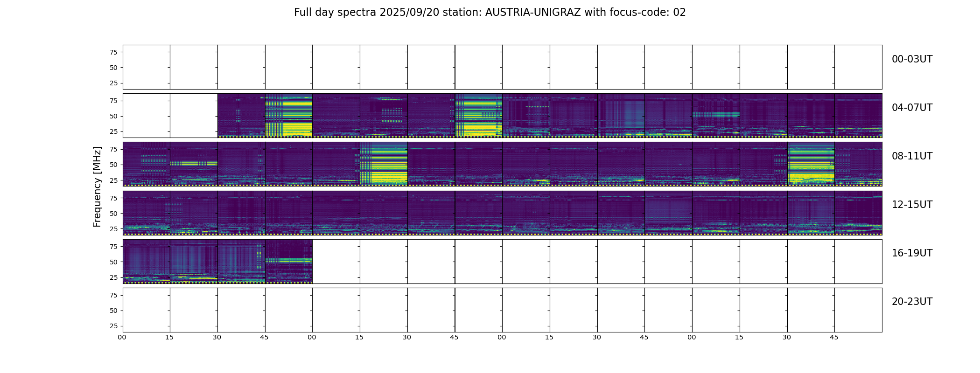Click the bright yellow burst in the 04-07UT row's eighth panel
The height and width of the screenshot is (373, 980).
479,116
